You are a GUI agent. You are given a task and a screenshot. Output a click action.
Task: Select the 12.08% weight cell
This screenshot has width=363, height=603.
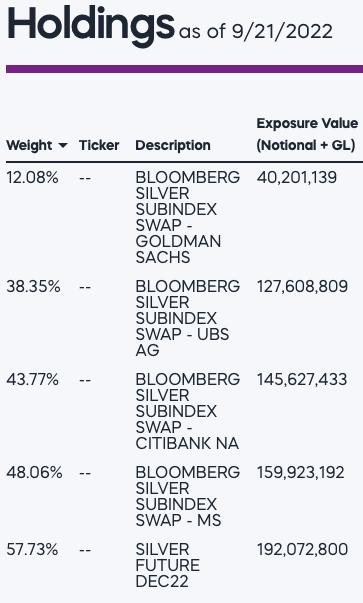32,178
